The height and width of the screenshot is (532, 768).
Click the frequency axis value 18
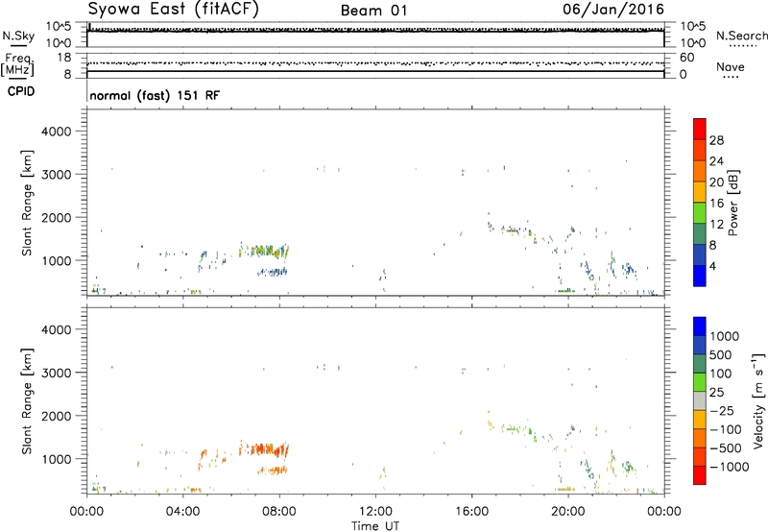tap(64, 58)
